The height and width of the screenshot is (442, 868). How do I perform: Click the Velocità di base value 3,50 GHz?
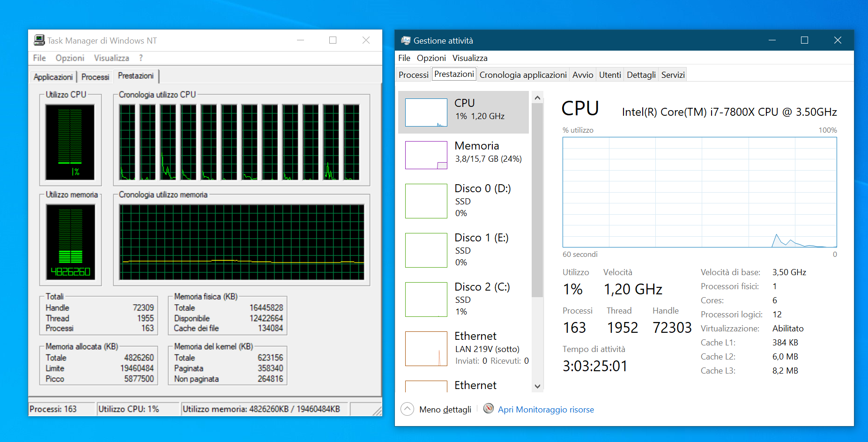pyautogui.click(x=789, y=272)
